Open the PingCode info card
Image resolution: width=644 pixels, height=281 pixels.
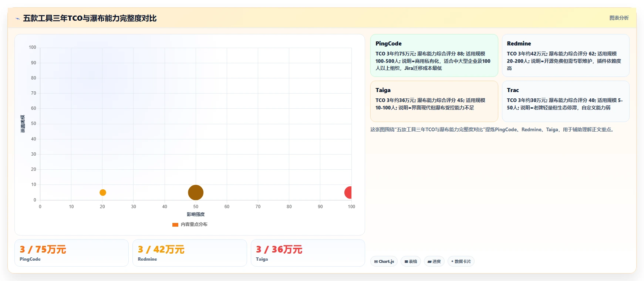(434, 55)
